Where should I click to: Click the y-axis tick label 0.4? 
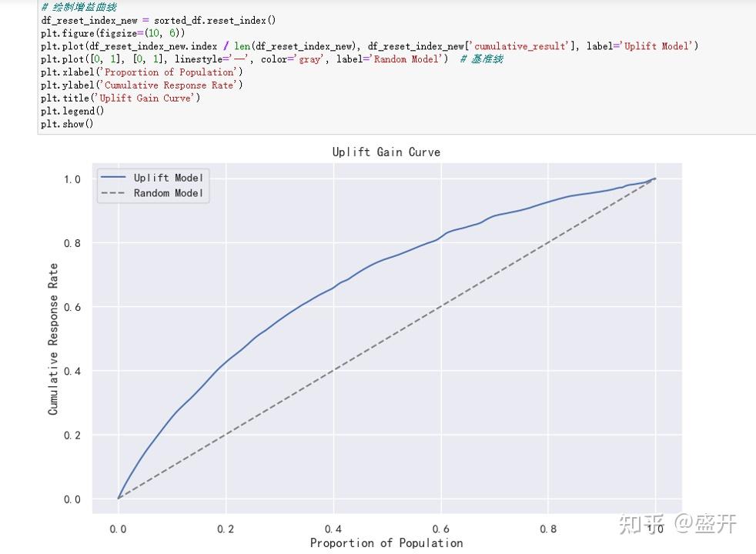[72, 372]
